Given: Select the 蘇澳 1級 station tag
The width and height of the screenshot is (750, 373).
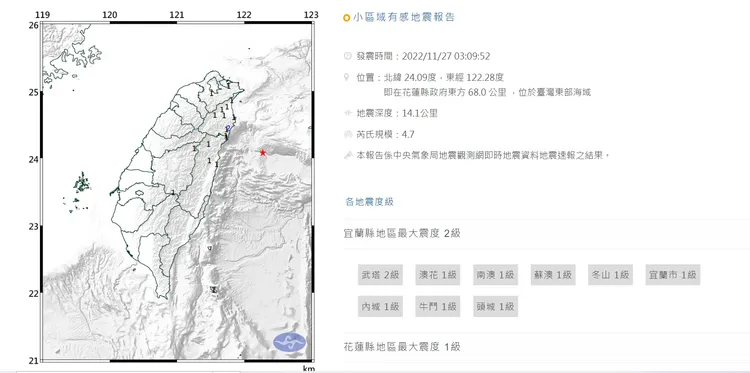Looking at the screenshot, I should click(x=553, y=275).
